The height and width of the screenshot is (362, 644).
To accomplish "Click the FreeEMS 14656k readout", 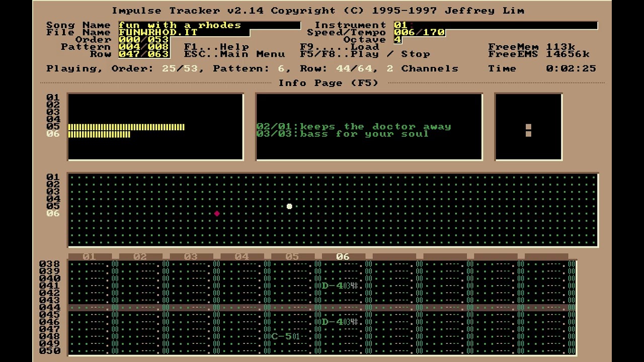I will pyautogui.click(x=539, y=54).
